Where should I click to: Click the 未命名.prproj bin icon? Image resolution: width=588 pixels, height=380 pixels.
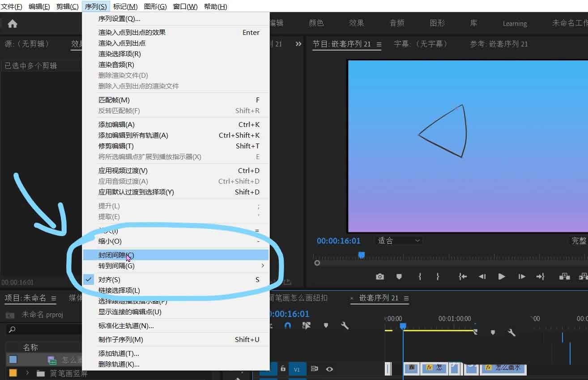[x=10, y=315]
